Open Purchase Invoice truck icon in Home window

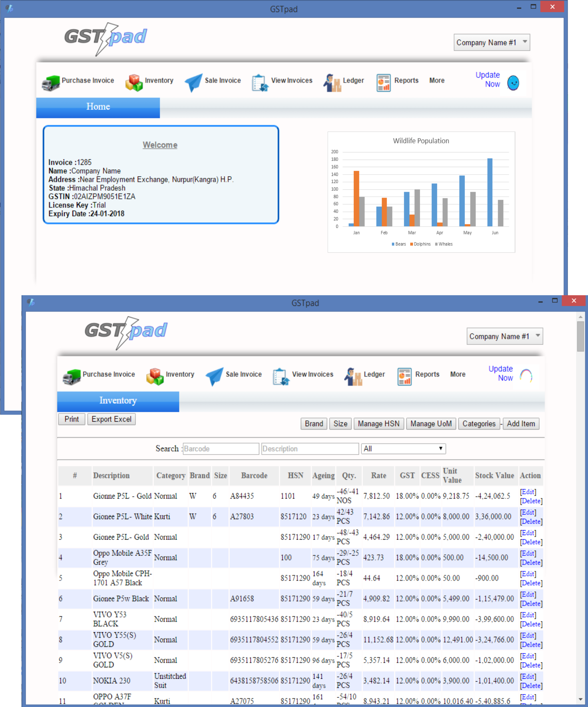(x=50, y=83)
